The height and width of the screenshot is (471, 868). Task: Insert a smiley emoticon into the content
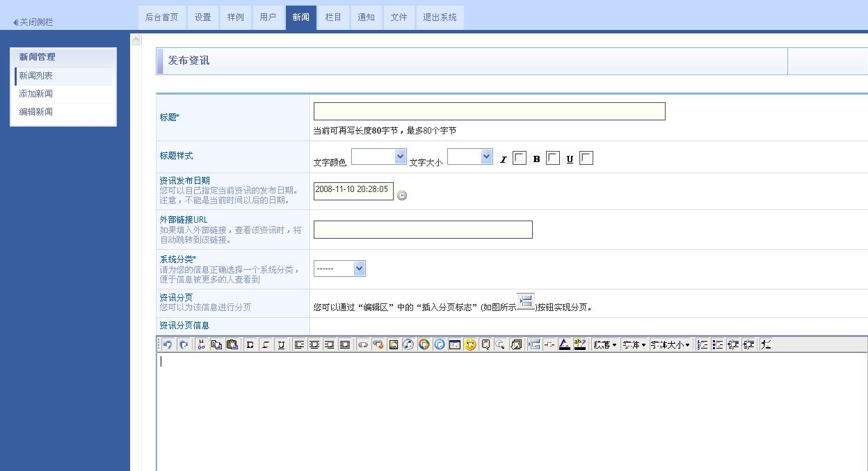pyautogui.click(x=469, y=344)
